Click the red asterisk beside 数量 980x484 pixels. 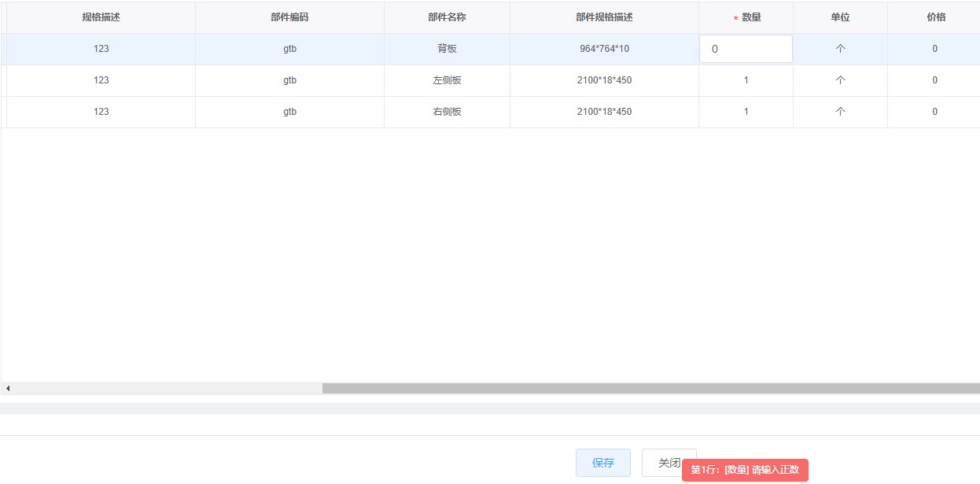click(x=735, y=17)
